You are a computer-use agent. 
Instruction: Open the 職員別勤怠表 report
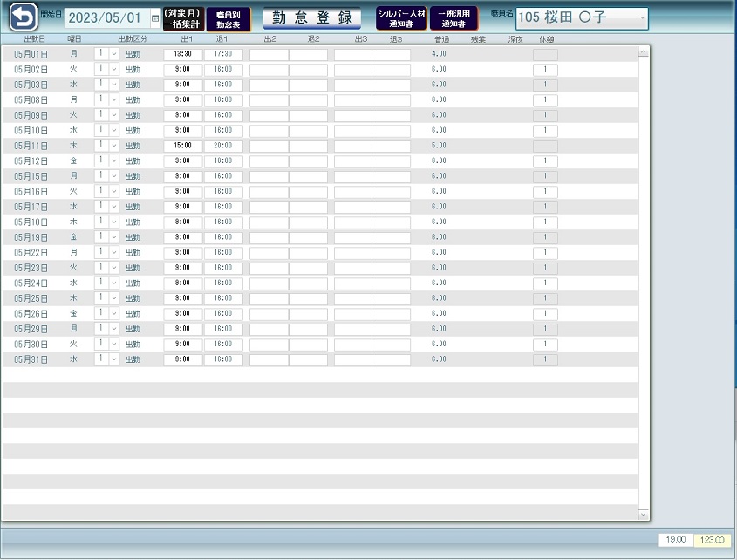[228, 19]
